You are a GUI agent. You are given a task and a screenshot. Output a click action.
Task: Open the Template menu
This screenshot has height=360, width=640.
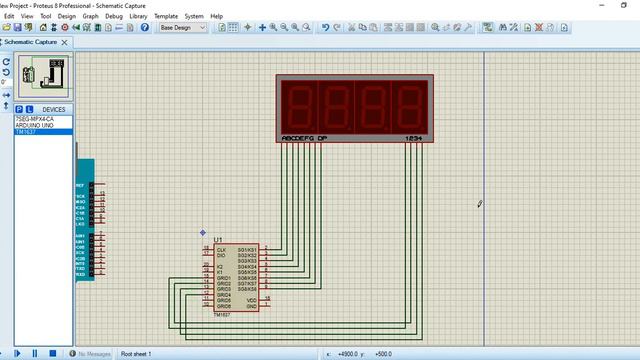click(x=166, y=16)
